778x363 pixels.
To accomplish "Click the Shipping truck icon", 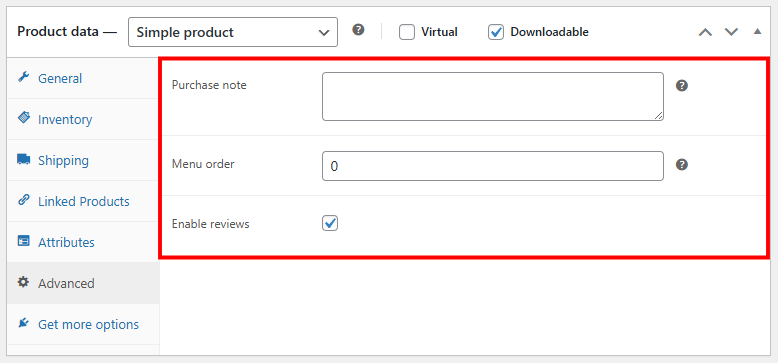I will [x=23, y=159].
